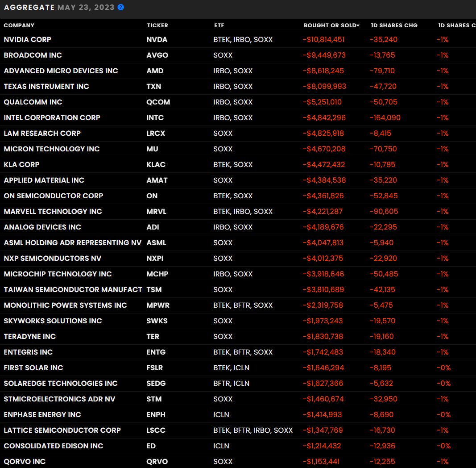The width and height of the screenshot is (476, 468).
Task: Select NXP SEMICONDUCTORS NV row
Action: pos(53,258)
